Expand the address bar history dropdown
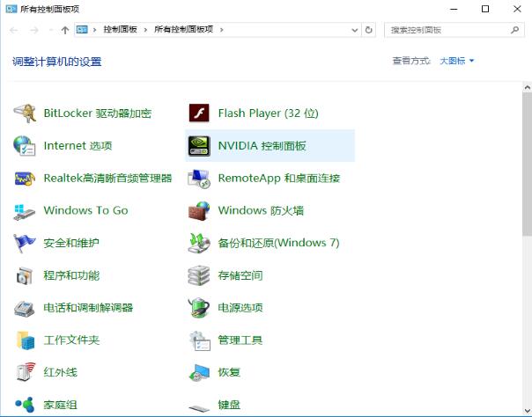Image resolution: width=532 pixels, height=417 pixels. 355,30
